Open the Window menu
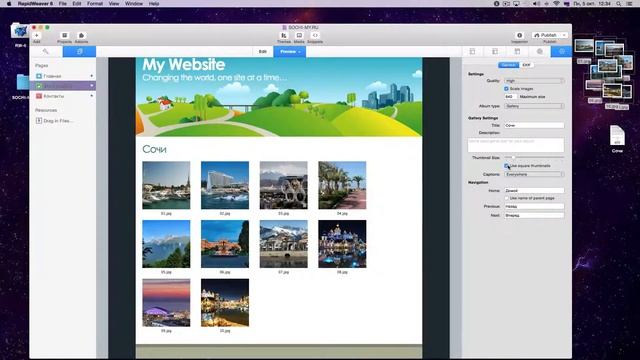Screen dimensions: 640x360 coord(134,3)
